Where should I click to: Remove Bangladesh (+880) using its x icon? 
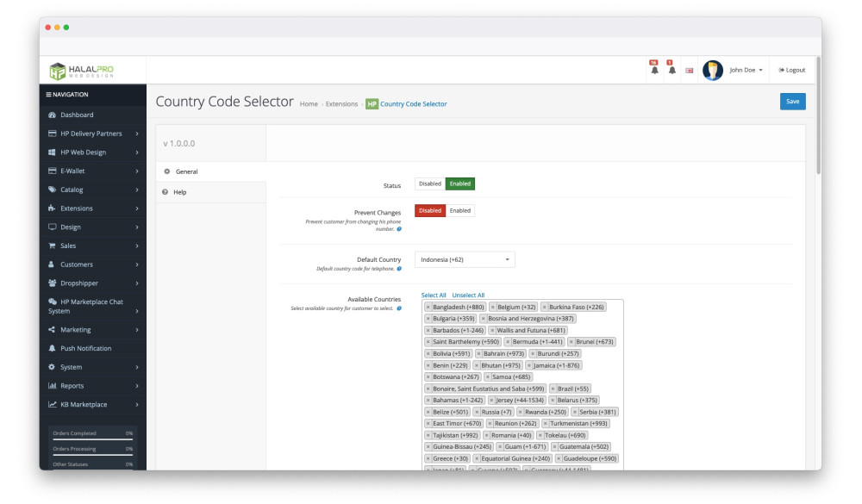[428, 307]
